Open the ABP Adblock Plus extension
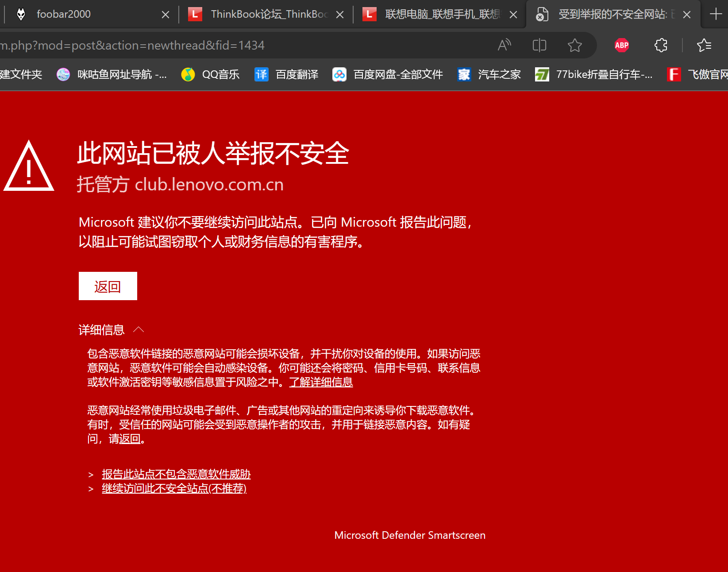Screen dimensions: 728x572 click(622, 45)
